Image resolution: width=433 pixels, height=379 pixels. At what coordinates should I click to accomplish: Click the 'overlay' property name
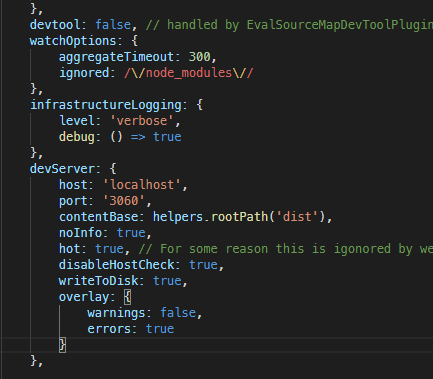pyautogui.click(x=84, y=297)
